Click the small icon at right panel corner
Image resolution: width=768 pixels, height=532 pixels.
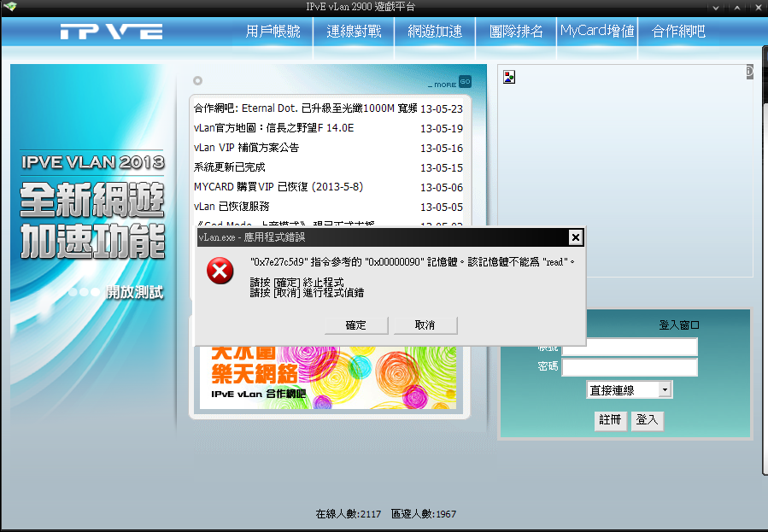[x=749, y=72]
